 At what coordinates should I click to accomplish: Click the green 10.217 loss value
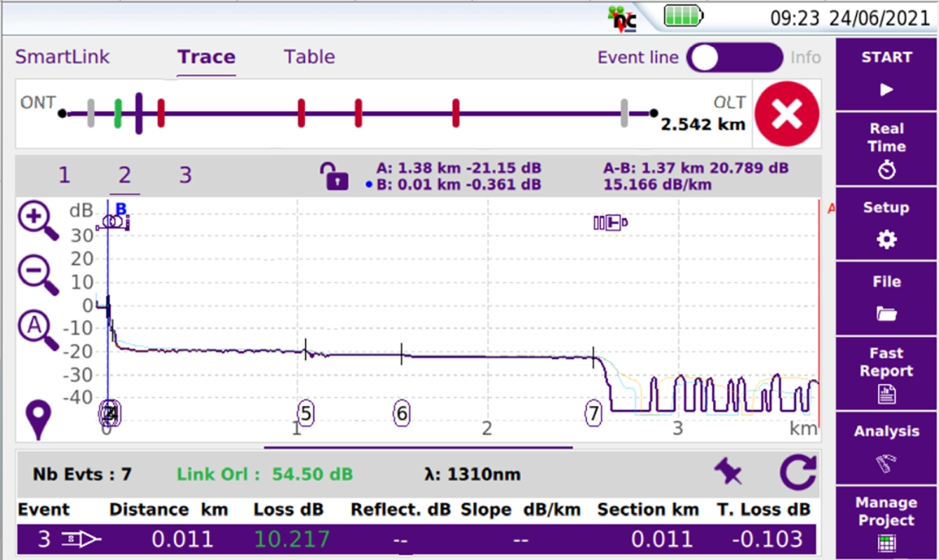click(290, 539)
